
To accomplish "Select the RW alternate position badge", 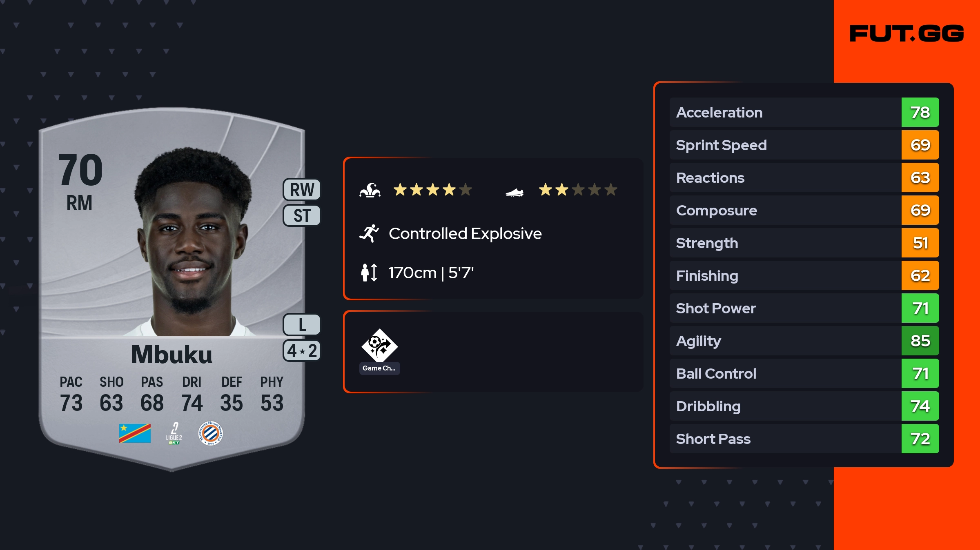I will [302, 190].
